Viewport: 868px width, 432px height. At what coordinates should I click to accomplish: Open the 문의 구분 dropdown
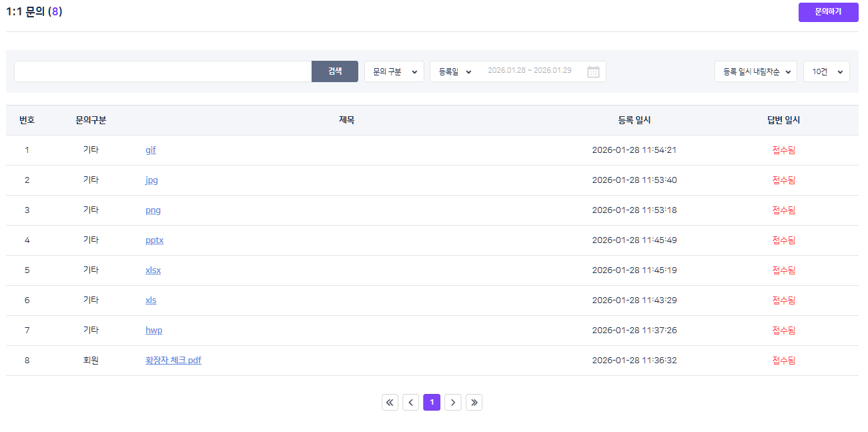pos(394,71)
